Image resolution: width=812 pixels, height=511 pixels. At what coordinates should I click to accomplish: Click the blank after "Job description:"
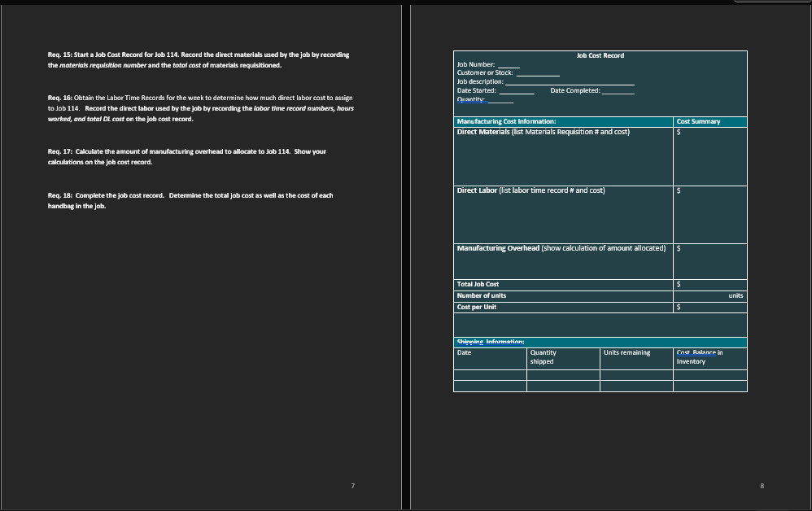tap(570, 82)
